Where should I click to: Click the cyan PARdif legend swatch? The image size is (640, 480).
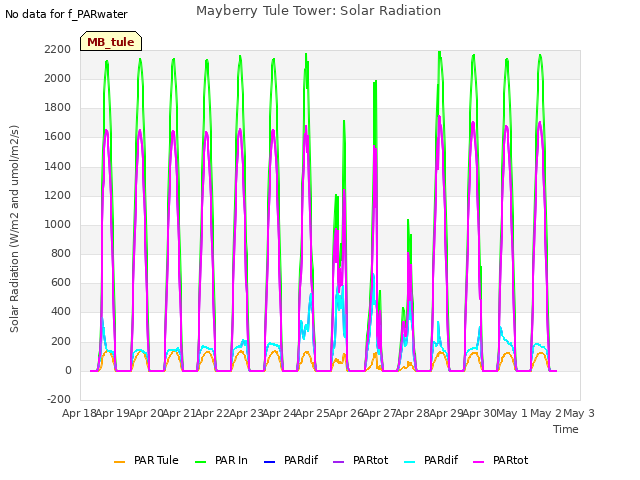click(x=409, y=462)
